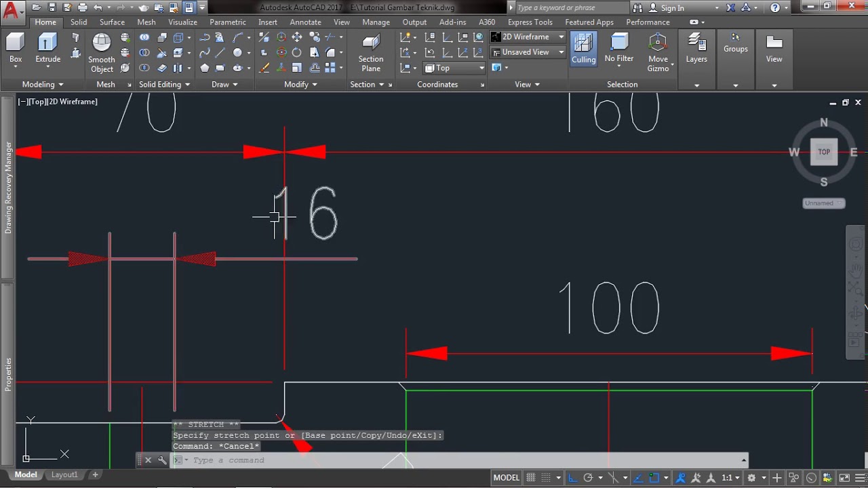Open the Drawing Recovery Manager side palette
This screenshot has width=868, height=488.
point(8,188)
